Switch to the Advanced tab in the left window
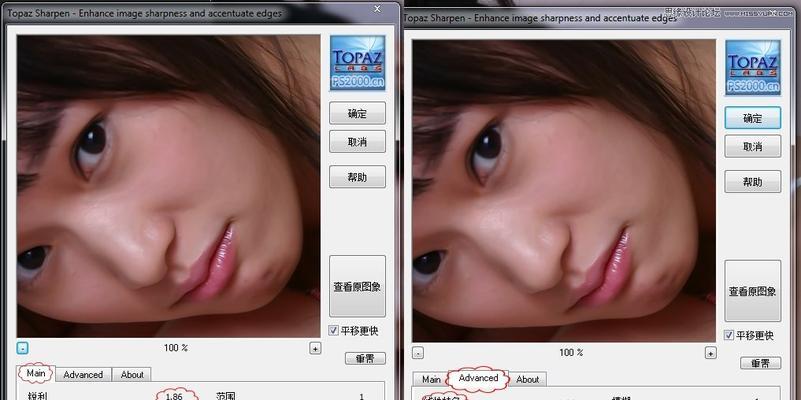801x400 pixels. [x=83, y=374]
